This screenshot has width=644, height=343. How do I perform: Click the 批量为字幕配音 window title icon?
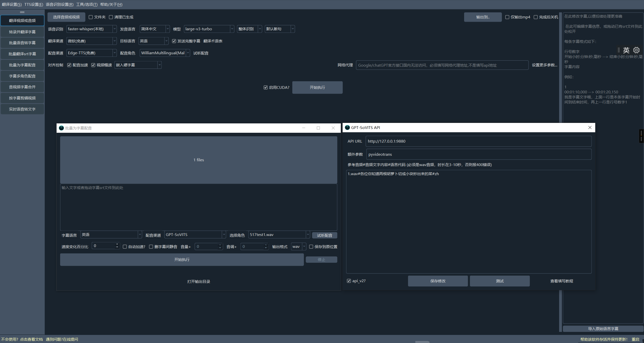point(61,128)
